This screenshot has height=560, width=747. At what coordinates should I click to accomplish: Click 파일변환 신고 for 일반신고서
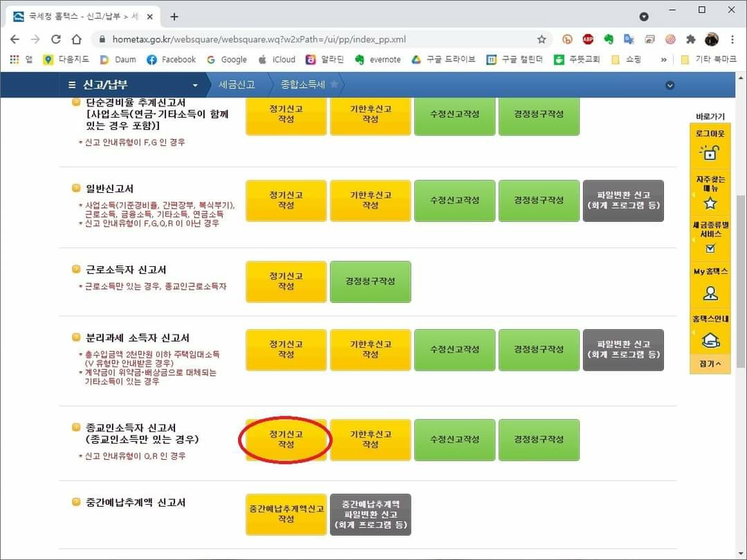click(x=622, y=200)
